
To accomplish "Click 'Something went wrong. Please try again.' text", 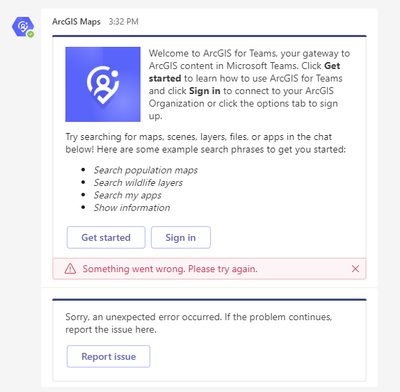I will tap(170, 269).
